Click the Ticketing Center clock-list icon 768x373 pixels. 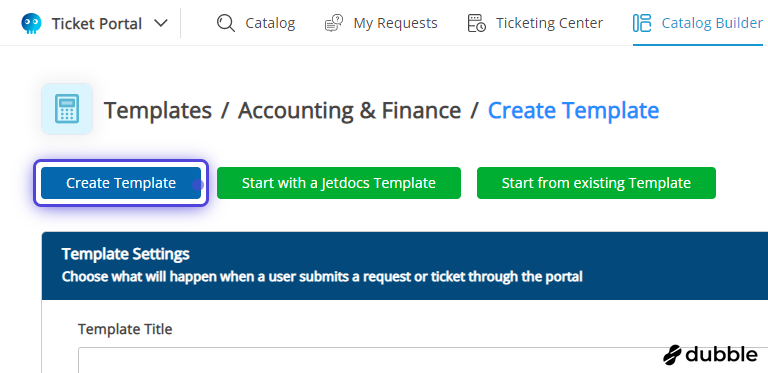click(477, 23)
